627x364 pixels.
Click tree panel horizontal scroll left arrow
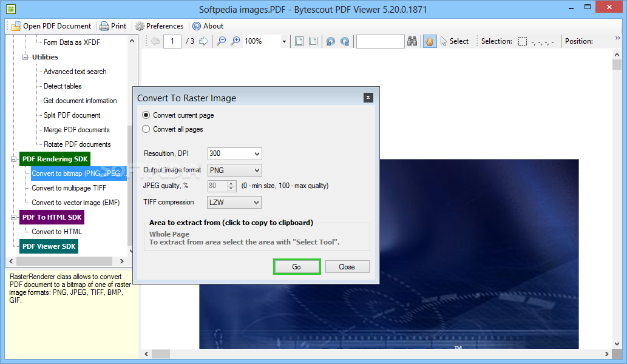(x=11, y=261)
